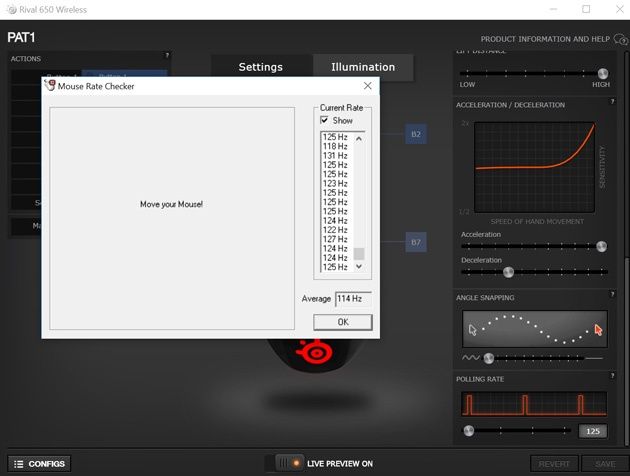The image size is (630, 476).
Task: Select the 122 Hz entry in rate list
Action: (335, 230)
